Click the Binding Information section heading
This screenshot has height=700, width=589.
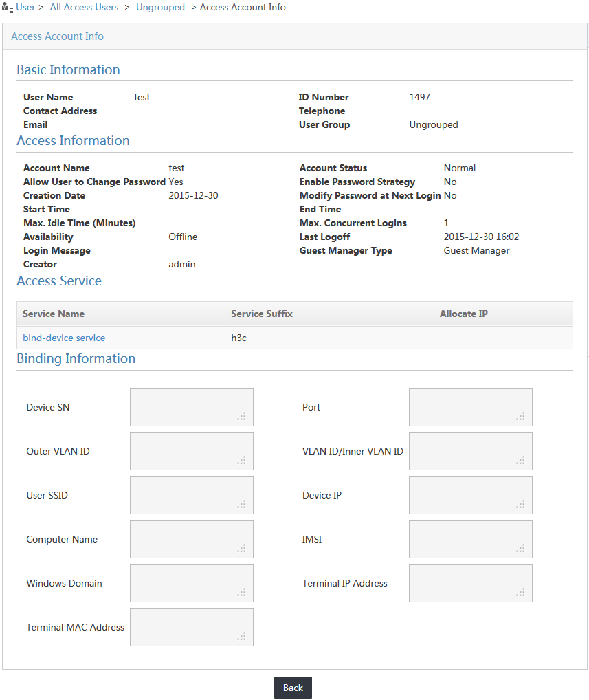76,358
